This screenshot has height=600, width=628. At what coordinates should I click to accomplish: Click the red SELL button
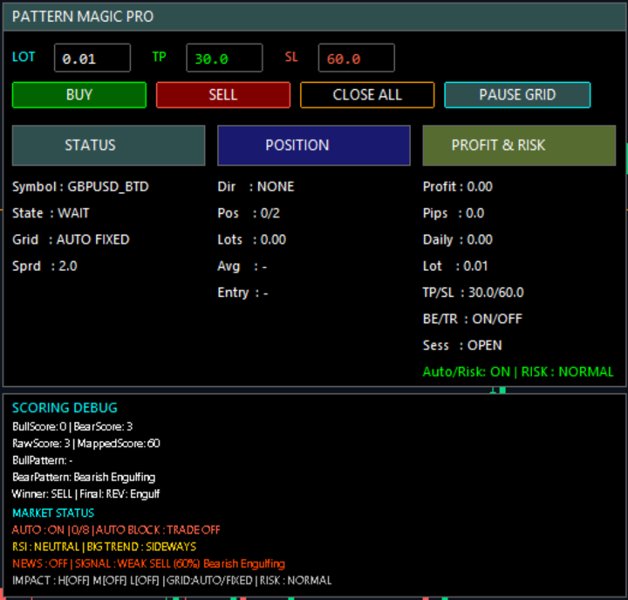(223, 95)
